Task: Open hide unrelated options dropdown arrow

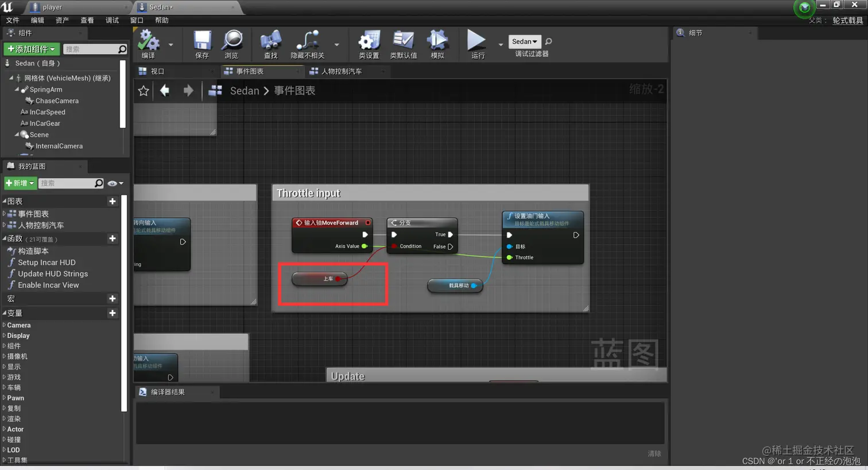Action: pyautogui.click(x=336, y=44)
